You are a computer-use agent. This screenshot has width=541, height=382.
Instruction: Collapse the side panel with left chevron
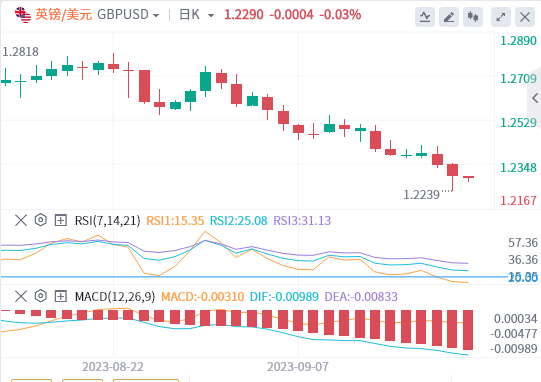click(535, 98)
